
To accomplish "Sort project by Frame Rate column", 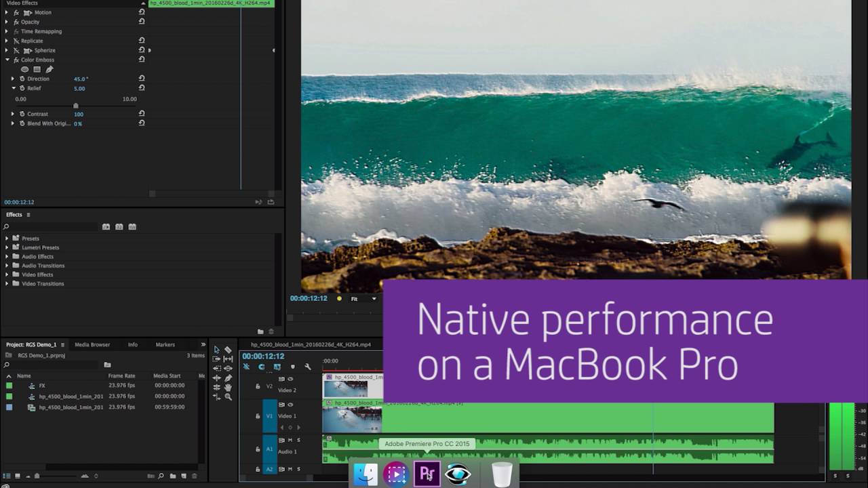I will (121, 375).
